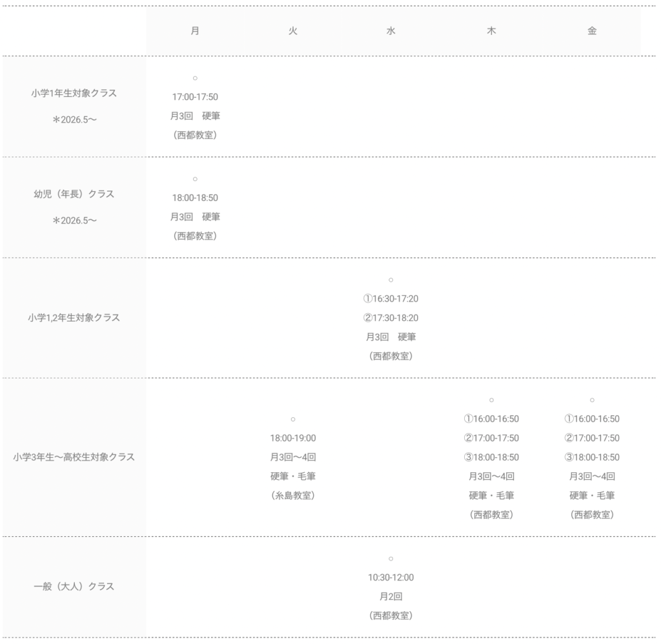Click the Wednesday circle mark for 一般（大人）クラス
The height and width of the screenshot is (644, 661).
point(391,559)
